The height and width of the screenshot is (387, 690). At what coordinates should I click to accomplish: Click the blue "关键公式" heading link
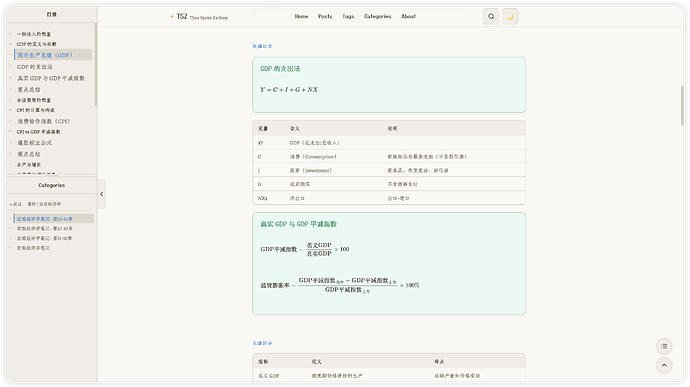pos(262,46)
